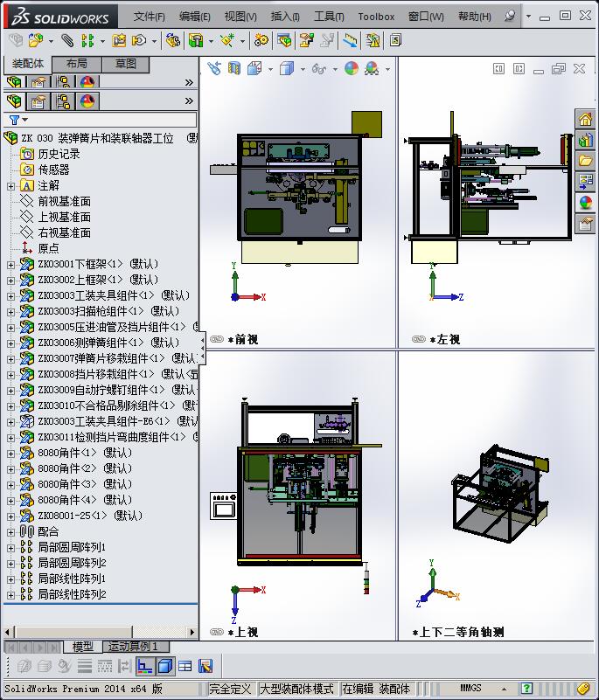
Task: Open the 帮助(H) menu
Action: point(474,17)
